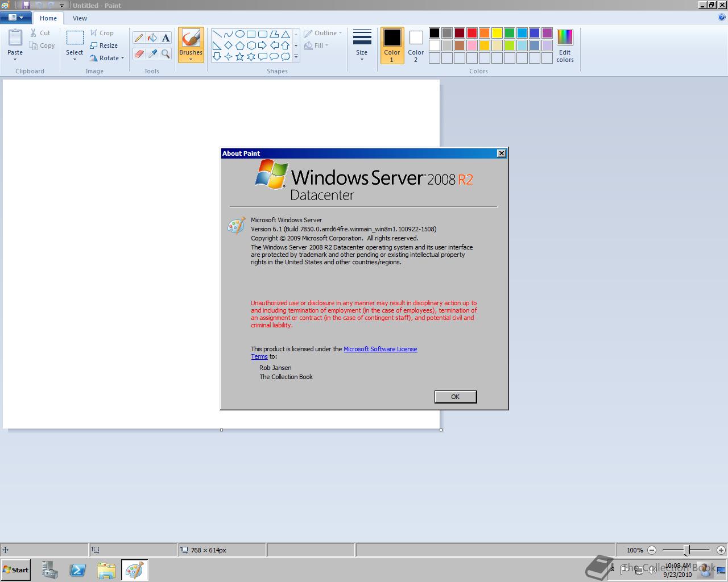Screen dimensions: 728x582
Task: Open the Brushes dropdown arrow
Action: 191,59
